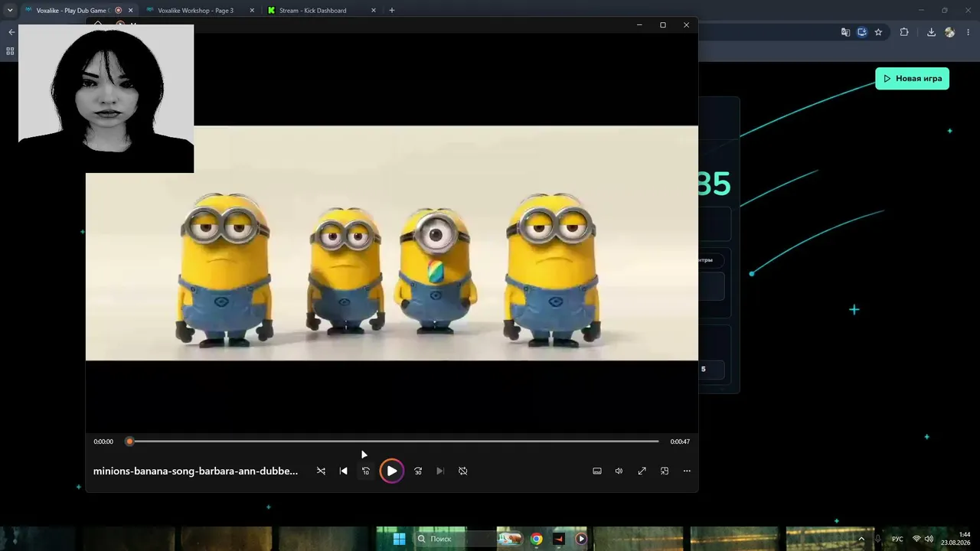This screenshot has height=551, width=980.
Task: Open the Chrome profile avatar menu
Action: pyautogui.click(x=950, y=32)
